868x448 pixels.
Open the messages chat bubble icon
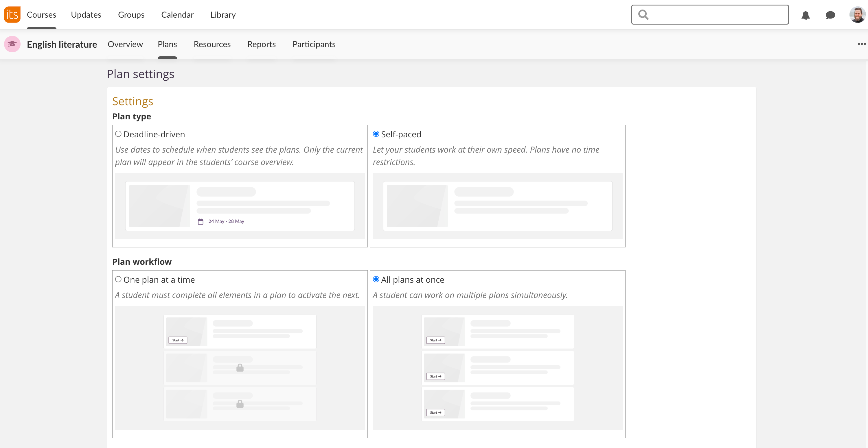pyautogui.click(x=830, y=15)
